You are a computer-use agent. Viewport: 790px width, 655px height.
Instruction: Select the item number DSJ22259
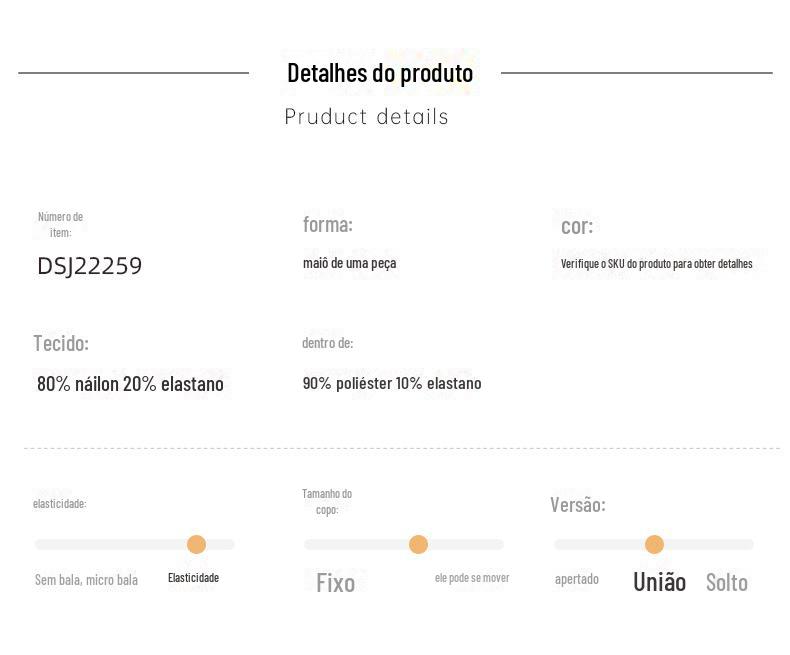(90, 266)
